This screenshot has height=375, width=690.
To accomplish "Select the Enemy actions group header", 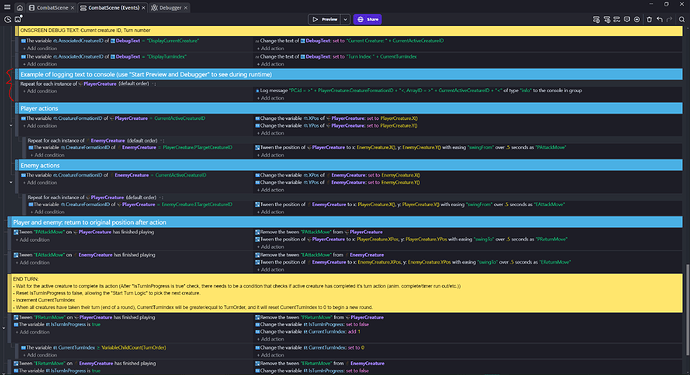I will [x=350, y=165].
